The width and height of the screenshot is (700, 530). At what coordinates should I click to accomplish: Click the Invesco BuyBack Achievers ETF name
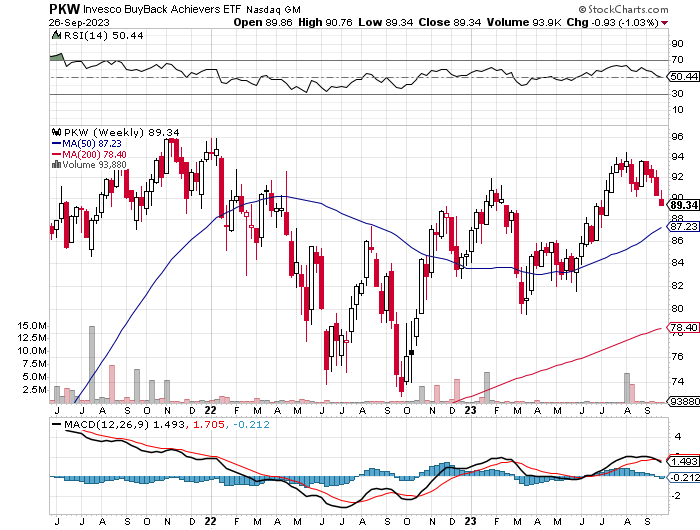(x=162, y=9)
